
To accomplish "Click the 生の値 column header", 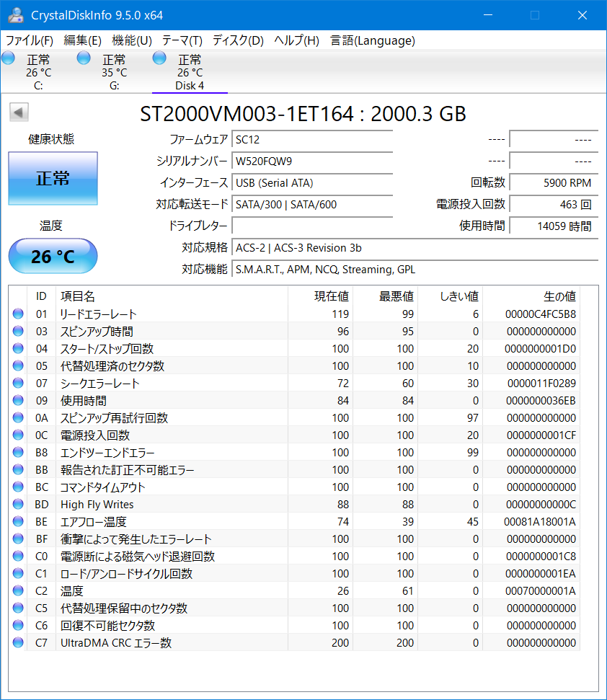I will point(531,296).
